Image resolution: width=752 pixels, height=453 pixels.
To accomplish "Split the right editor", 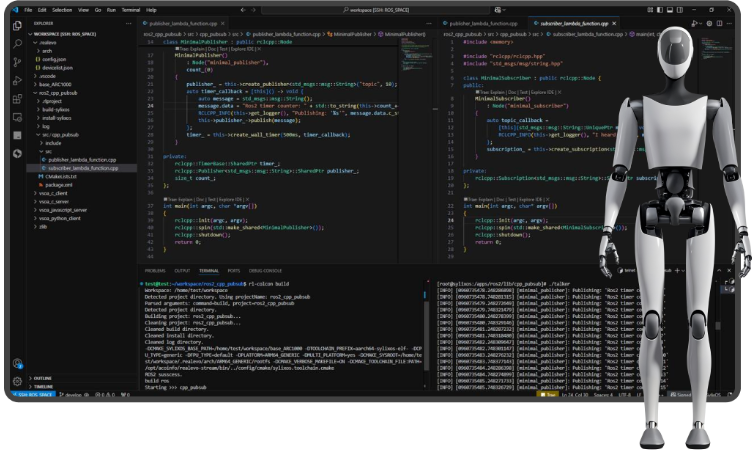I will coord(719,23).
